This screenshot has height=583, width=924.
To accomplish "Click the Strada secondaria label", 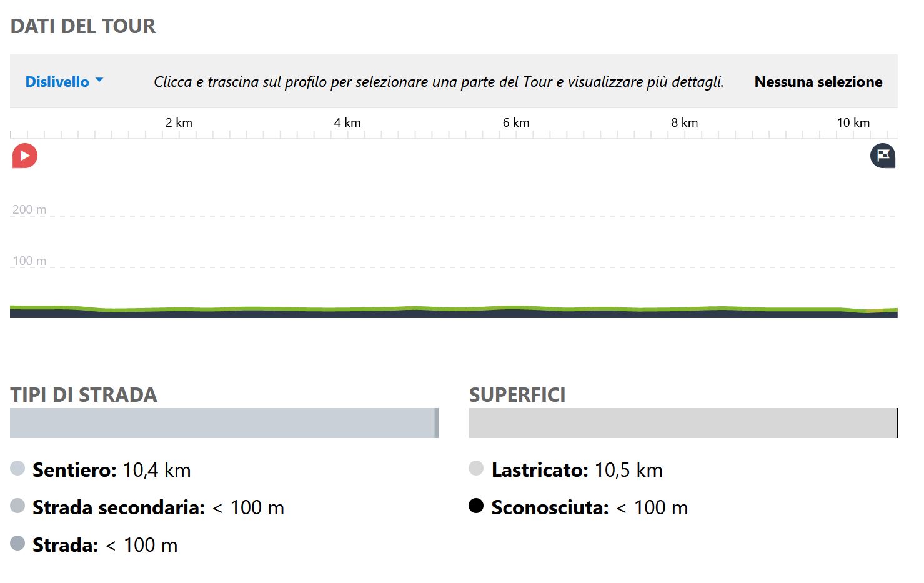I will click(119, 507).
